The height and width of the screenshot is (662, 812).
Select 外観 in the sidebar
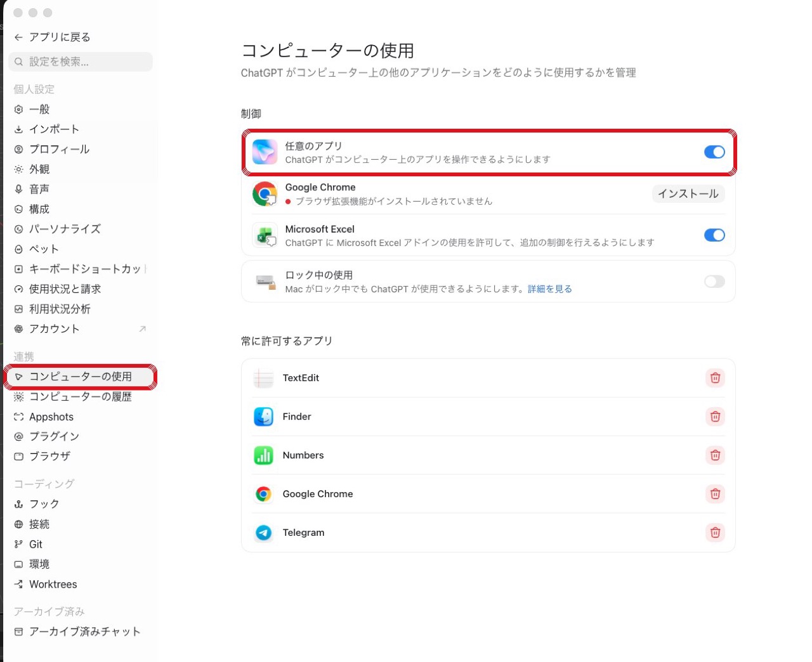(81, 169)
